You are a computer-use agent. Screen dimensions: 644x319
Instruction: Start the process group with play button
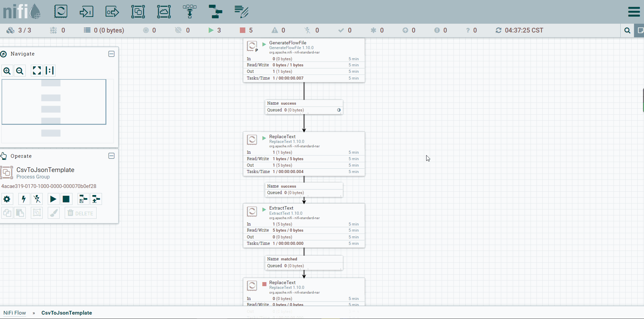click(x=53, y=199)
